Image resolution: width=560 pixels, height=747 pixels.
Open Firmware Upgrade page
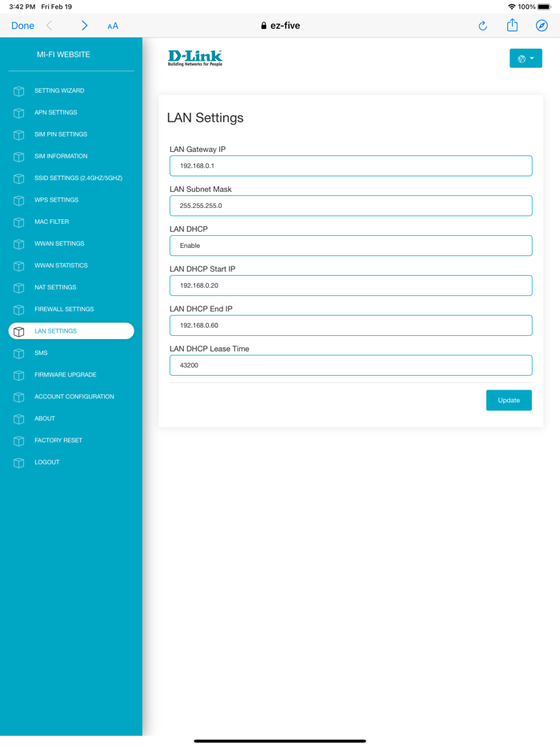[66, 375]
